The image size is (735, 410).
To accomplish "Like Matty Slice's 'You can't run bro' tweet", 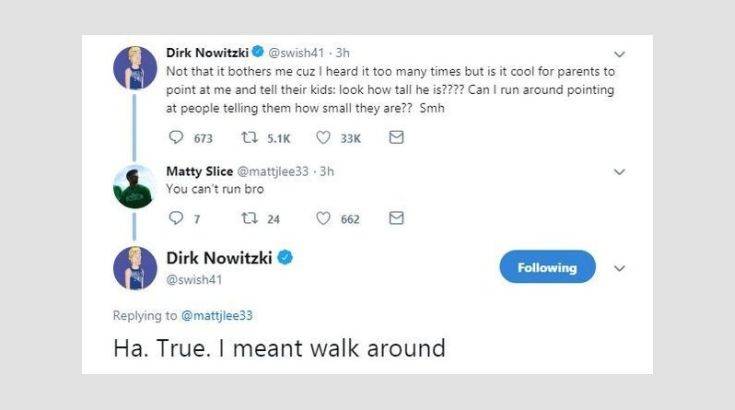I will [x=324, y=218].
